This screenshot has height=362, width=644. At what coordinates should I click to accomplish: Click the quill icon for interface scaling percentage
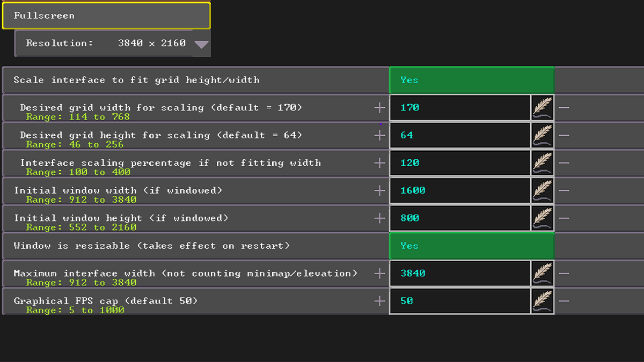click(x=542, y=162)
